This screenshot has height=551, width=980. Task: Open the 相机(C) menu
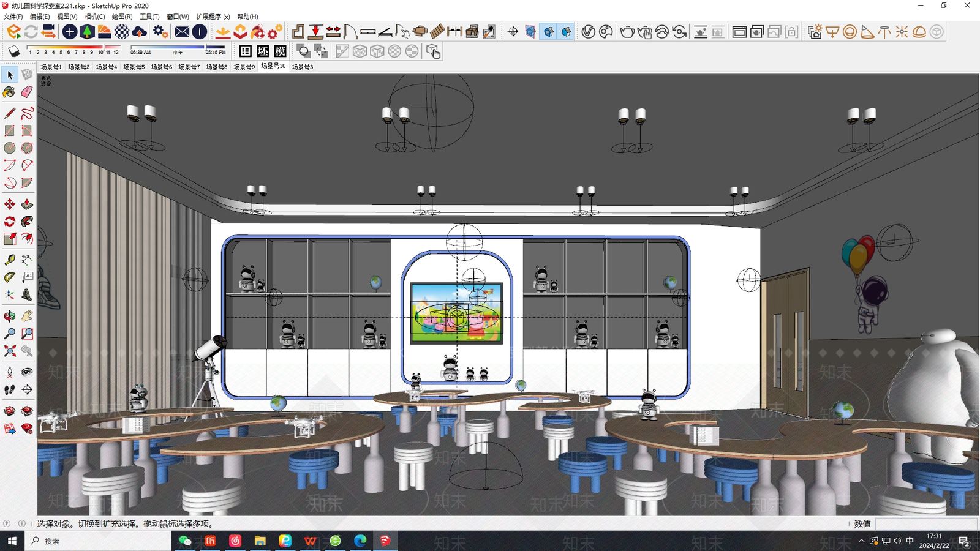click(94, 17)
